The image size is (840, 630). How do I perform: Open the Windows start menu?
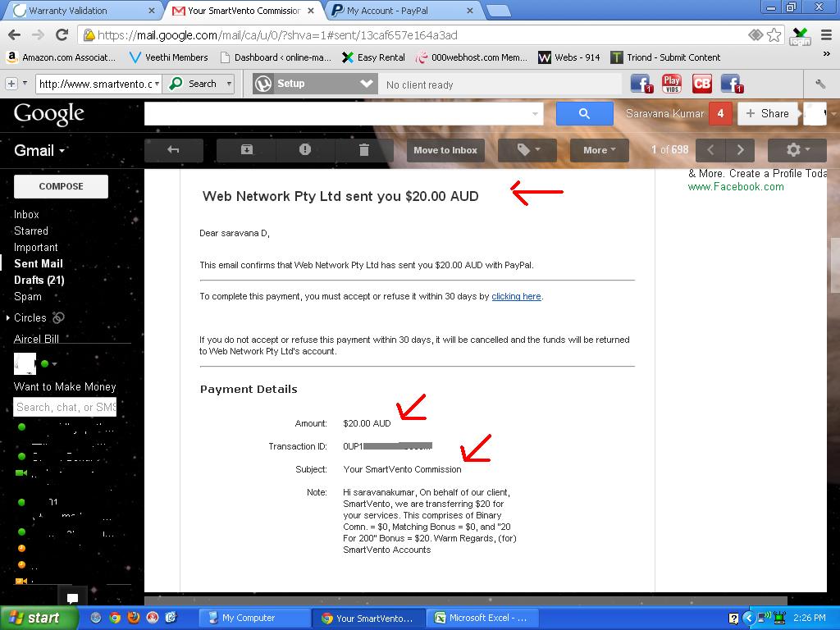[34, 618]
